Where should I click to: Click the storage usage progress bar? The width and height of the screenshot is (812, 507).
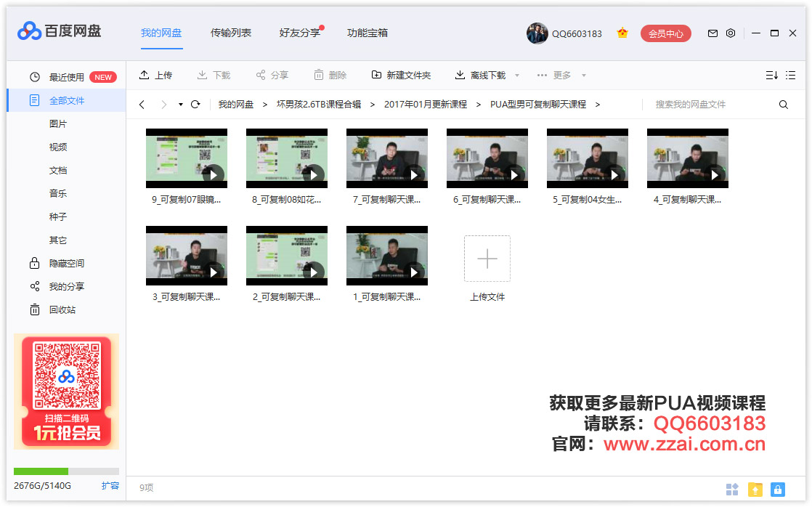point(66,471)
